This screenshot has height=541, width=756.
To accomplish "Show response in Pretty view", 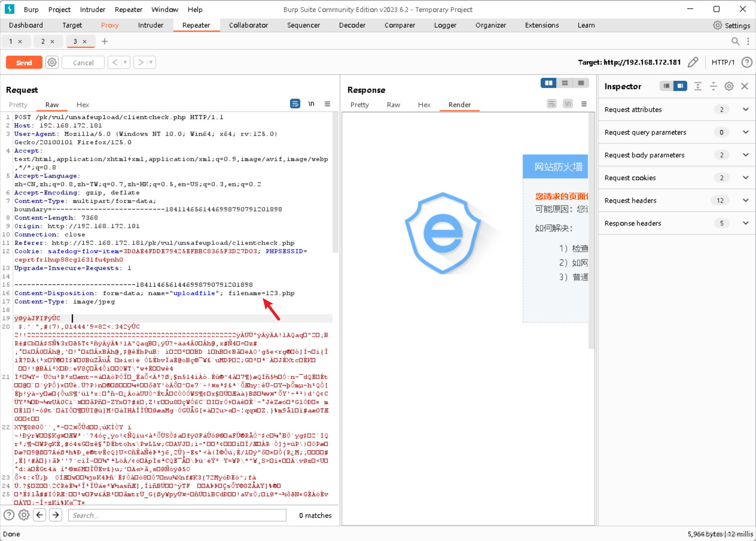I will coord(359,105).
